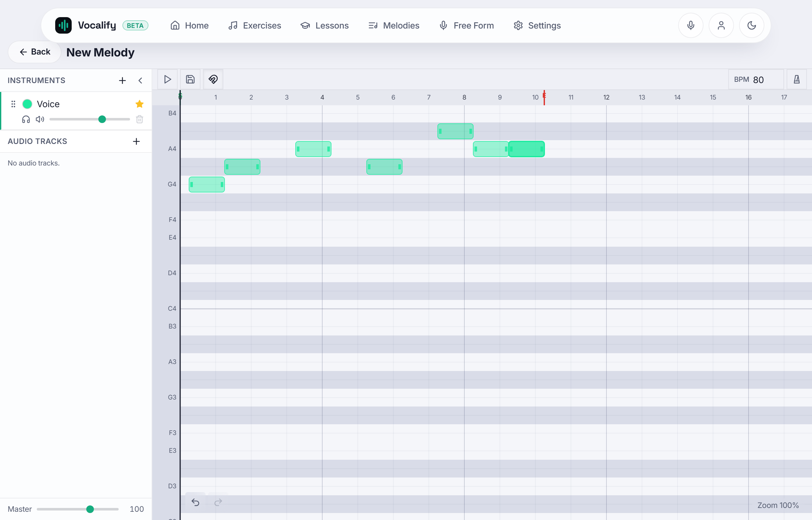
Task: Mute the Voice track speaker icon
Action: [40, 119]
